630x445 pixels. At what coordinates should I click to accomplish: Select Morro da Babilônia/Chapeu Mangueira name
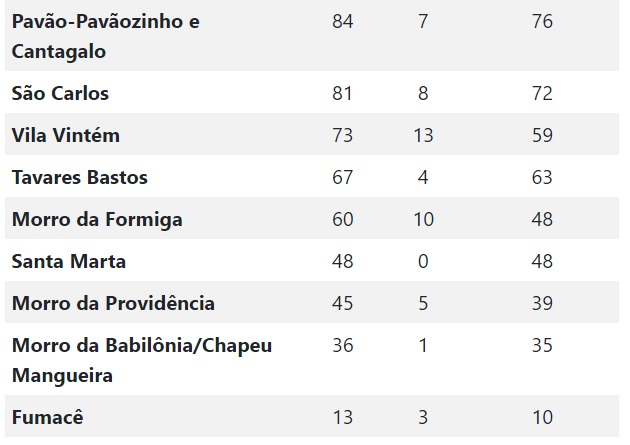tap(142, 360)
